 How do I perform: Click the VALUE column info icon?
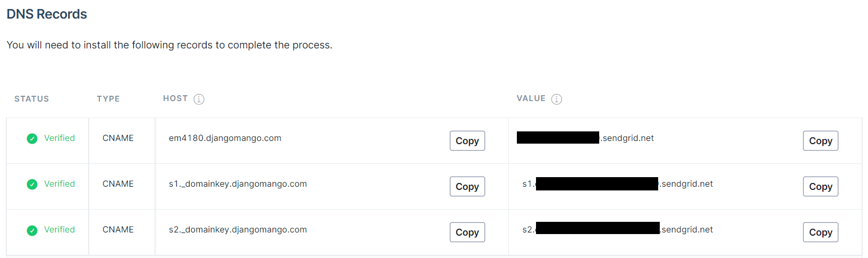[x=556, y=99]
